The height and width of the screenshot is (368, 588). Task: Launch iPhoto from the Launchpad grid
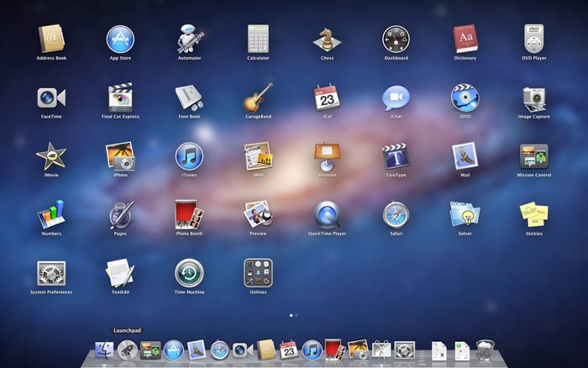click(x=120, y=156)
